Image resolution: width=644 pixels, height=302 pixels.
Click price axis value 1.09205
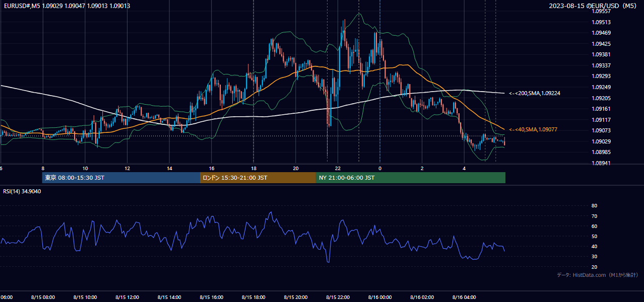click(x=601, y=98)
